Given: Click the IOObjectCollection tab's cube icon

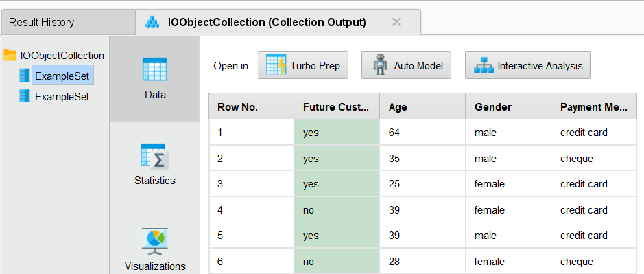Looking at the screenshot, I should (152, 22).
